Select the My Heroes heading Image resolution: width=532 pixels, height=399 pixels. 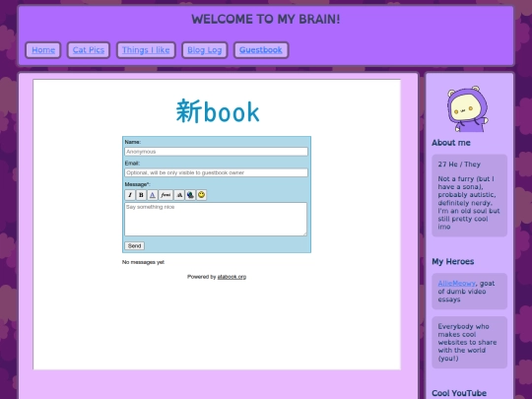click(452, 262)
